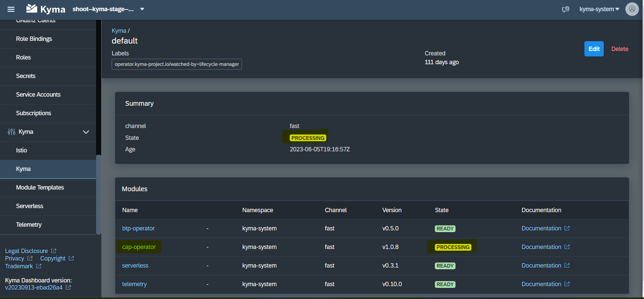Open Roles in sidebar
The width and height of the screenshot is (644, 299).
point(48,57)
